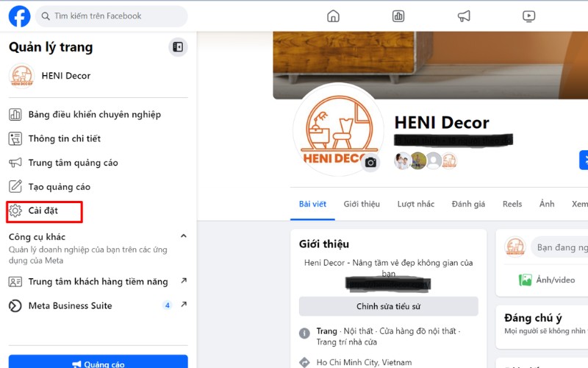The width and height of the screenshot is (588, 368).
Task: Click the Heni Decor bio description text
Action: point(389,268)
